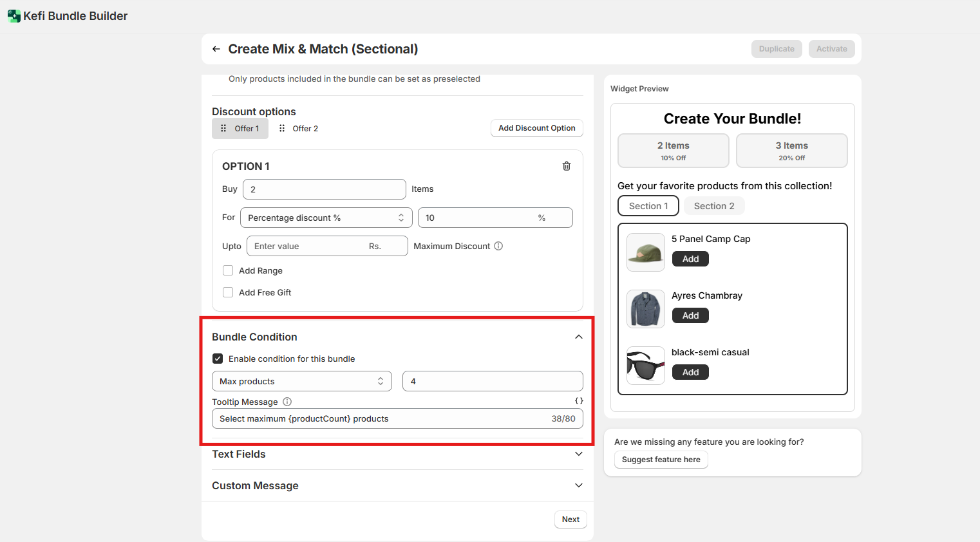The height and width of the screenshot is (542, 980).
Task: Click the Maximum Discount info icon
Action: point(498,246)
